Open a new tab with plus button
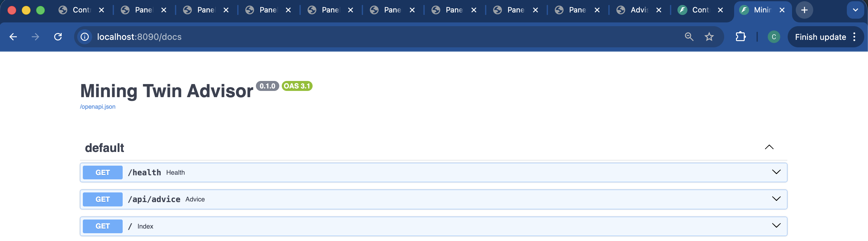868x241 pixels. [x=804, y=10]
